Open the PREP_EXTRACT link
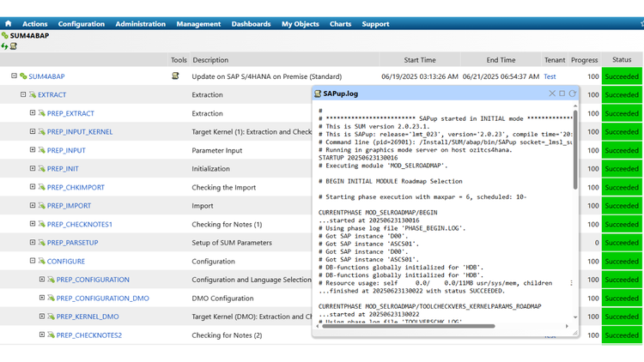Image resolution: width=644 pixels, height=362 pixels. [x=70, y=113]
